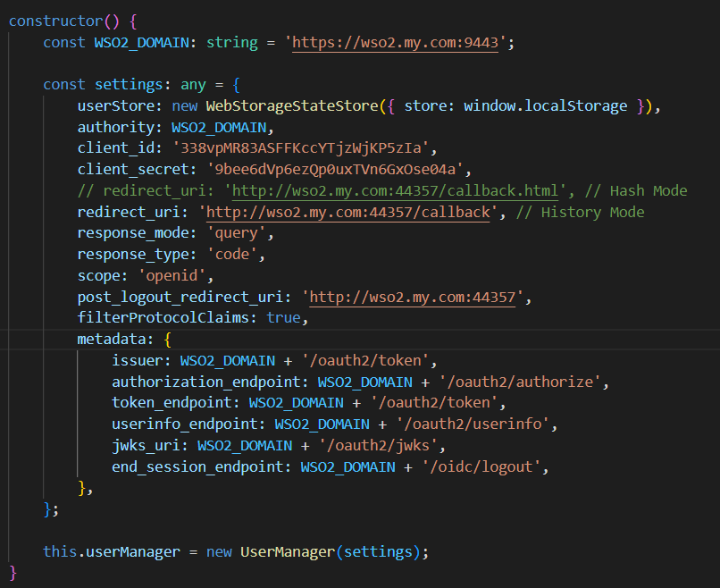Open the commented callback.html redirect URL
This screenshot has width=720, height=588.
pos(395,190)
